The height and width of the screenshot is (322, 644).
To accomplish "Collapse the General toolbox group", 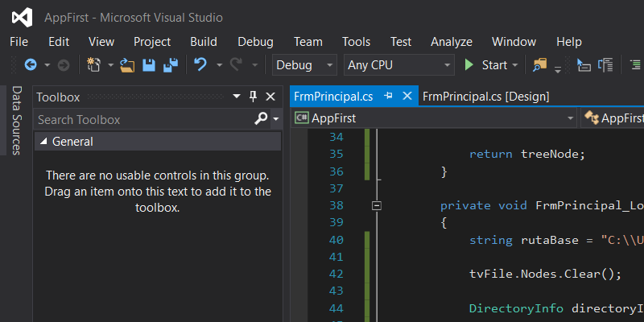I will (x=43, y=142).
